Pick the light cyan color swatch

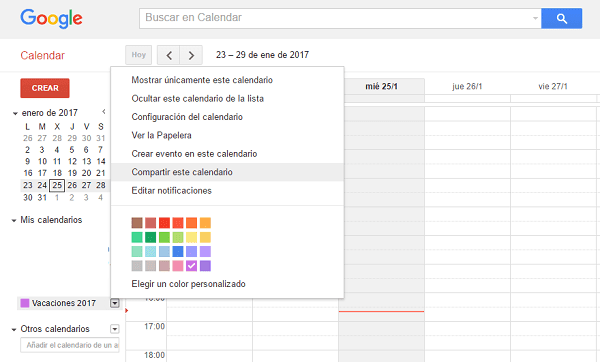pos(150,251)
